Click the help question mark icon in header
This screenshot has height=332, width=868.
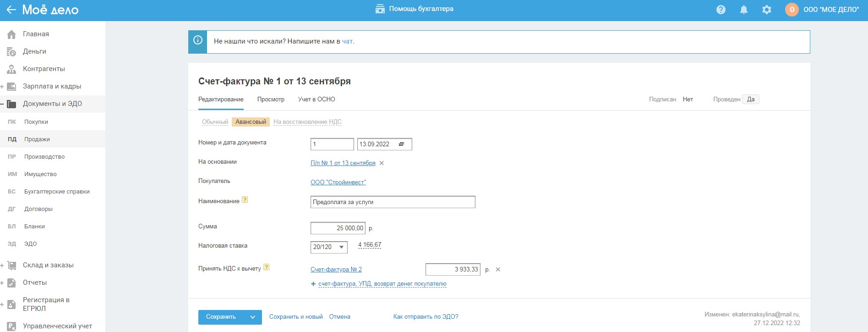721,10
